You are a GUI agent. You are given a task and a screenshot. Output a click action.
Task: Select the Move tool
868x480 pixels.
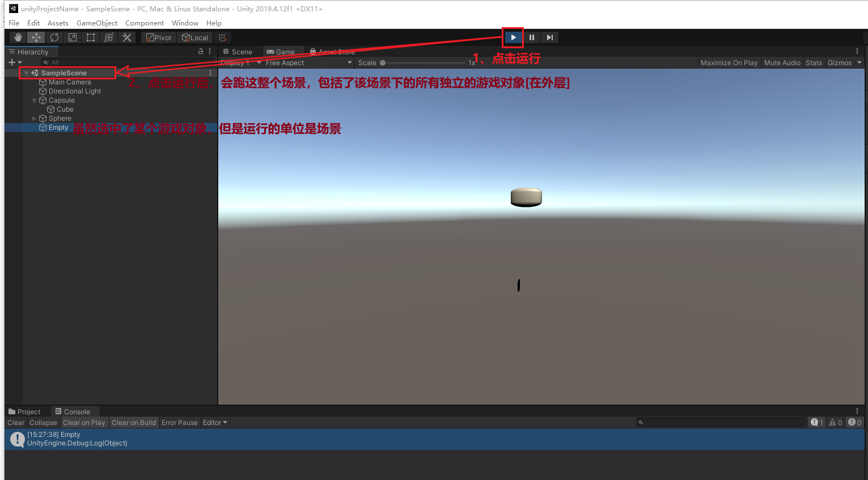click(36, 37)
